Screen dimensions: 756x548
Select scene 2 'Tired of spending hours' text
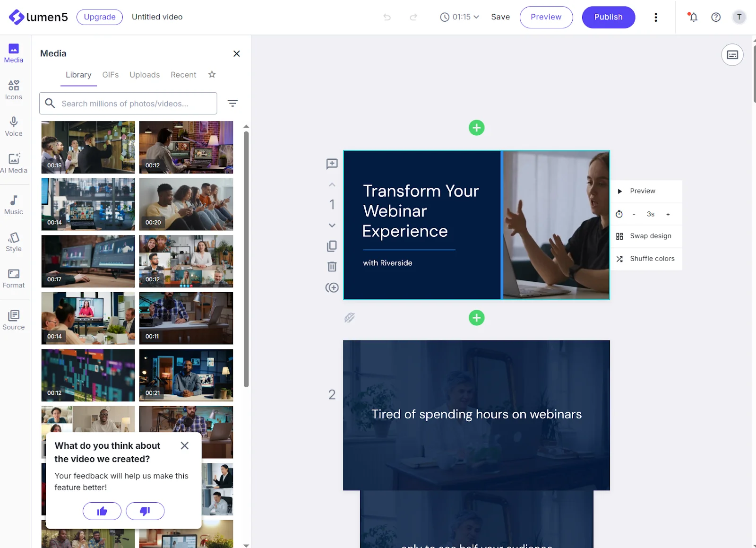[x=476, y=414]
